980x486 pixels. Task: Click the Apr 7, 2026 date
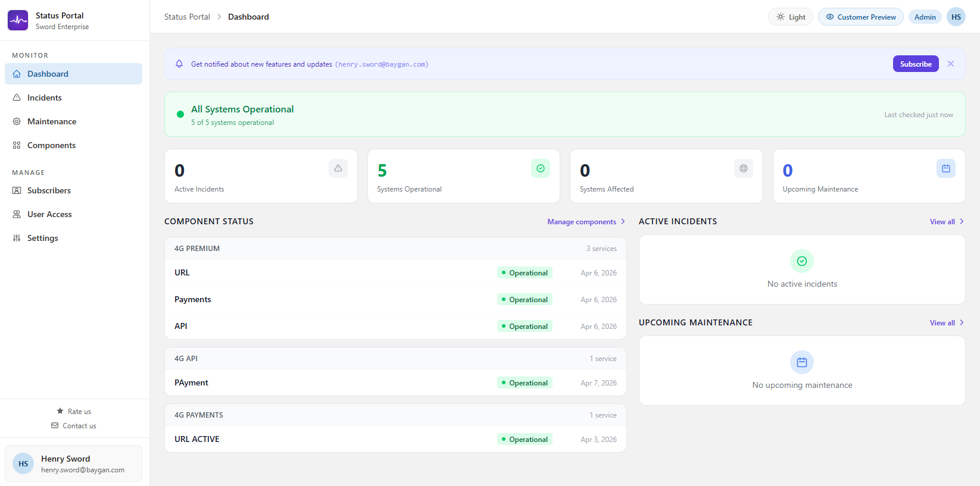[x=598, y=383]
